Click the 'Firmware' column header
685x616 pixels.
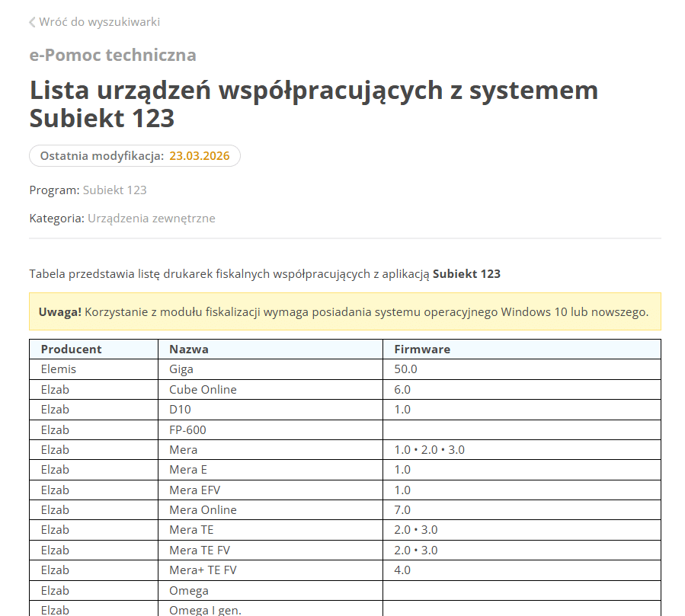pos(522,349)
